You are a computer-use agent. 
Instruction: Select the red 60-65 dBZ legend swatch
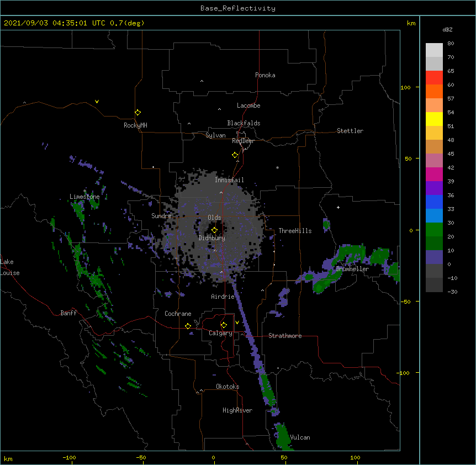pyautogui.click(x=434, y=78)
